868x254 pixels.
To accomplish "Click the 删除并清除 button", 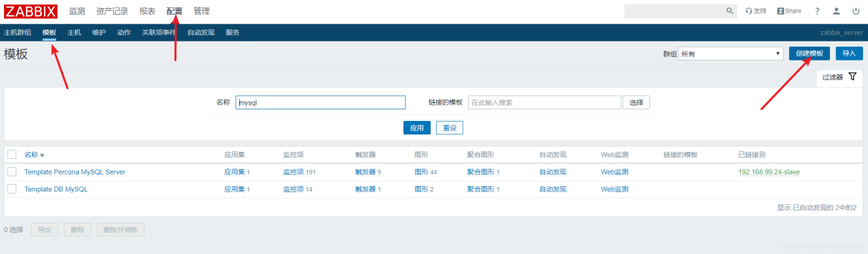I will (x=120, y=230).
